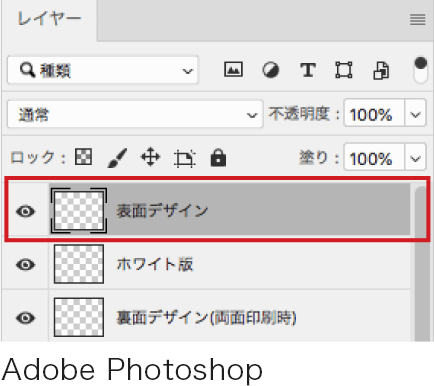
Task: Select the 表面デザイン layer thumbnail
Action: pos(79,211)
